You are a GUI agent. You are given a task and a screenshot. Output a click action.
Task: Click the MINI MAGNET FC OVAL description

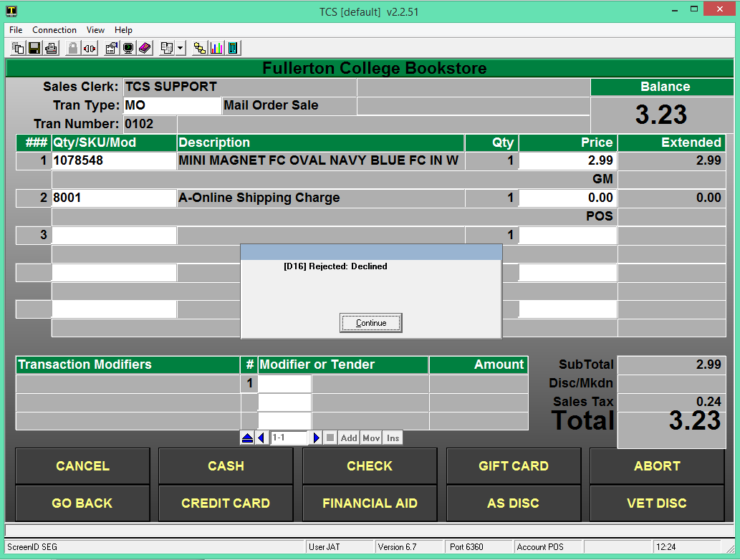tap(319, 161)
